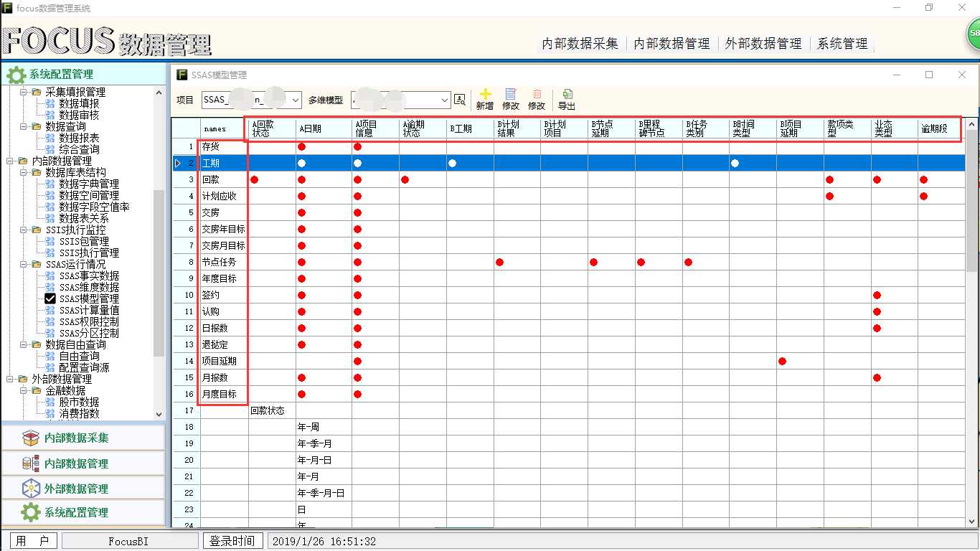Toggle red dot in 回款 row 款项类型 column
The height and width of the screenshot is (551, 980).
829,179
